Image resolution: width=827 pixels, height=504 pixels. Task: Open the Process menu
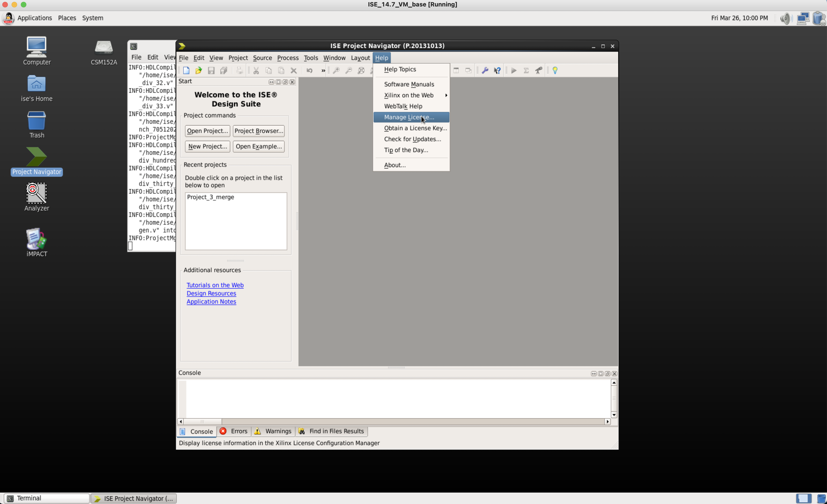288,58
